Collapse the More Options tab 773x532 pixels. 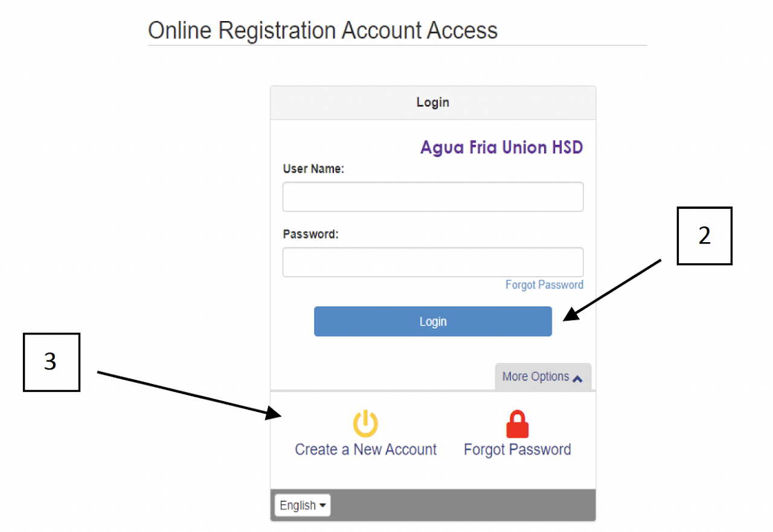[543, 377]
